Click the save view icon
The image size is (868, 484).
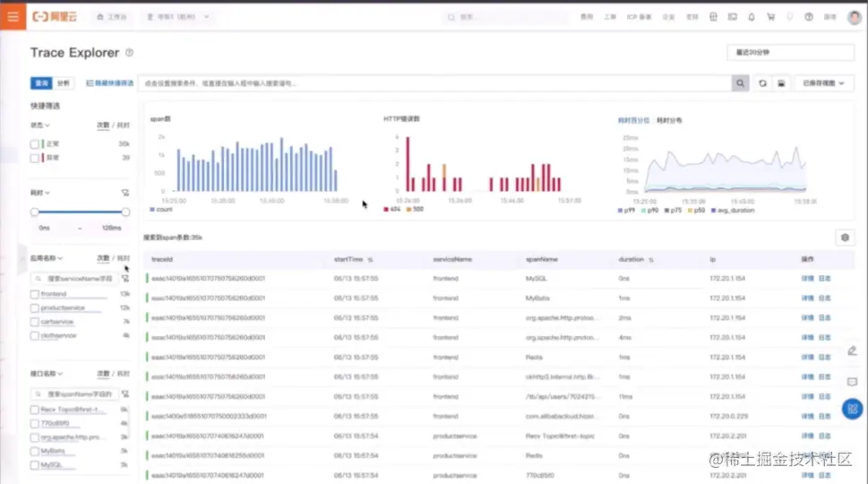(x=781, y=83)
